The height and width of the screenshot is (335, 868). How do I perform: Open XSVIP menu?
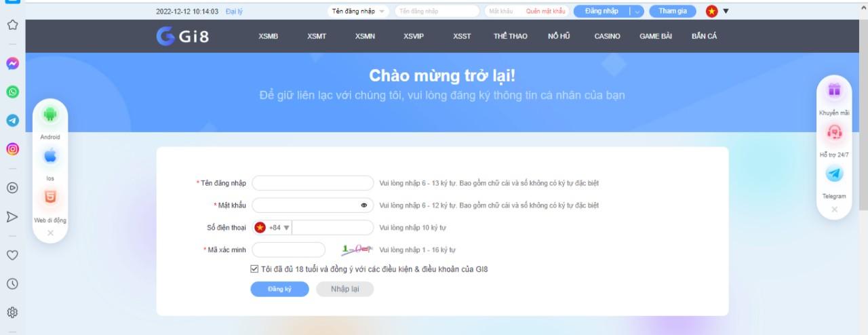(x=413, y=36)
